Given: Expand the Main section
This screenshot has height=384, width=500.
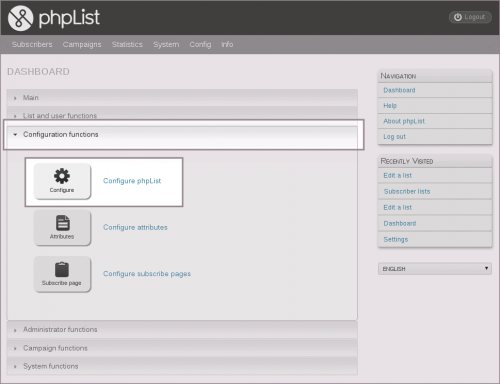Looking at the screenshot, I should [182, 98].
